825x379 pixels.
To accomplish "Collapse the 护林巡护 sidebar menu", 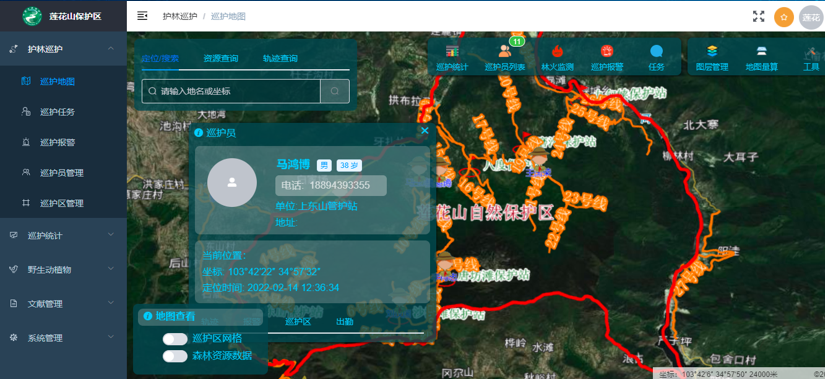I will tap(63, 49).
